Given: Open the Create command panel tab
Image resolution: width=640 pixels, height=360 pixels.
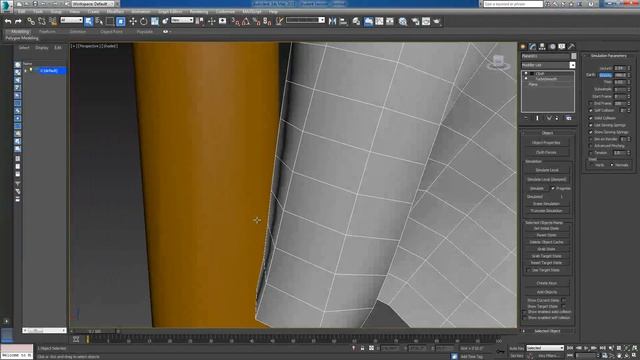Looking at the screenshot, I should pyautogui.click(x=523, y=47).
